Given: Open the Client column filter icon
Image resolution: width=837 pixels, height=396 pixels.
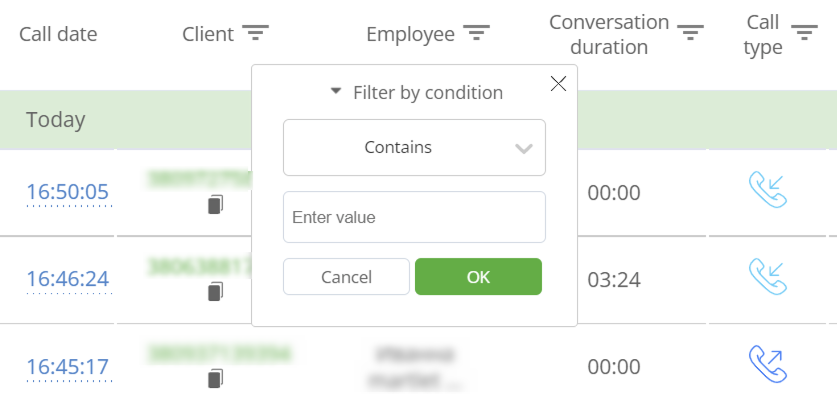Looking at the screenshot, I should (x=256, y=33).
